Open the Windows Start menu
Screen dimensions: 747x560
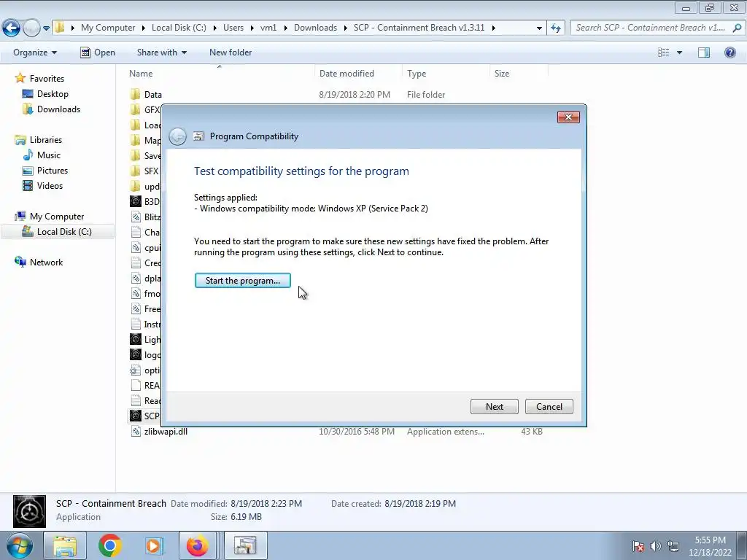(x=19, y=545)
